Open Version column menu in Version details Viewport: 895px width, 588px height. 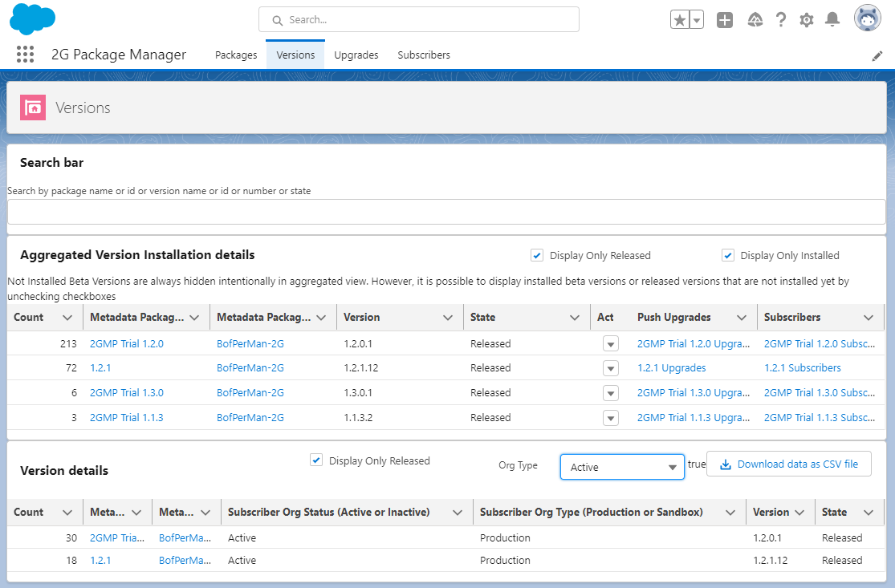pos(799,513)
